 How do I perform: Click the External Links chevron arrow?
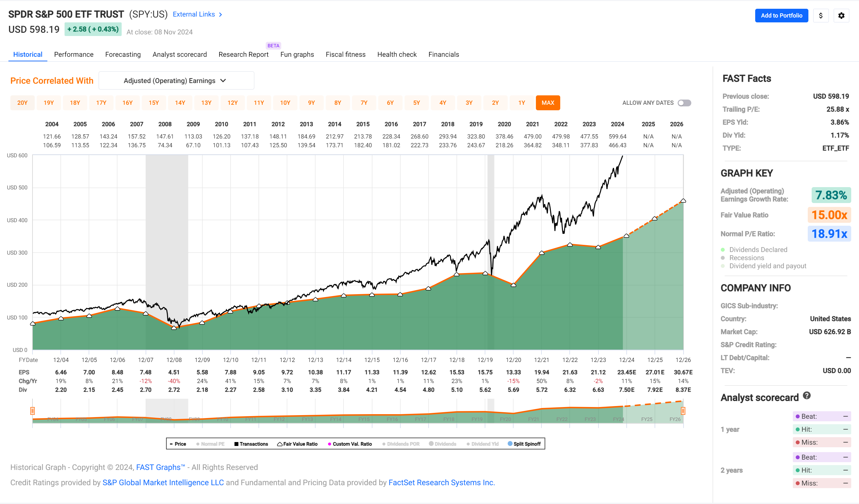(x=221, y=15)
